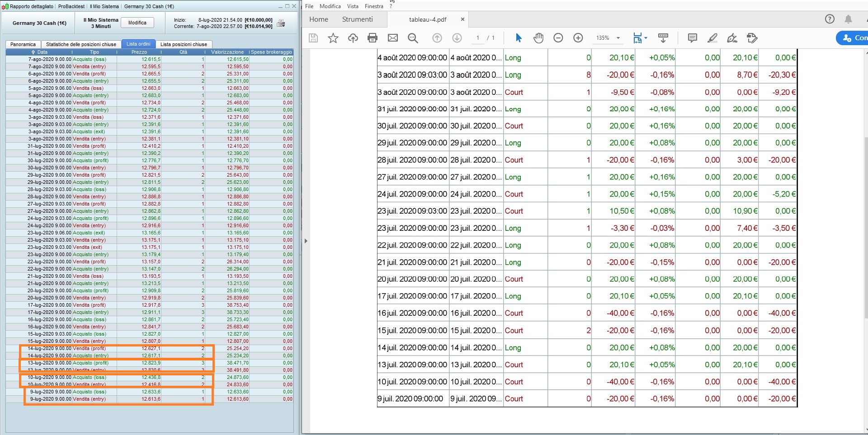Sort orders by the Data column header
This screenshot has width=868, height=435.
tap(42, 52)
